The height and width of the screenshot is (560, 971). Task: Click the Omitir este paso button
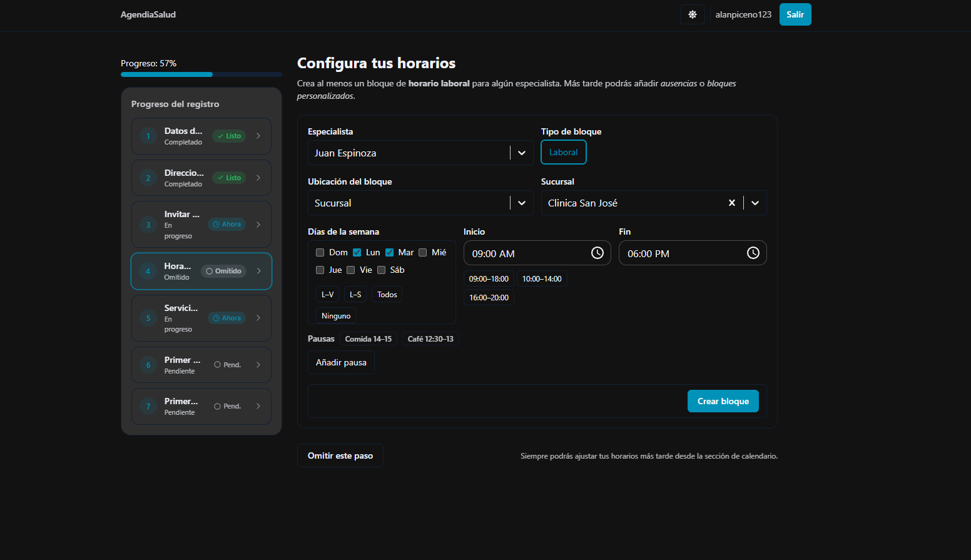point(340,456)
